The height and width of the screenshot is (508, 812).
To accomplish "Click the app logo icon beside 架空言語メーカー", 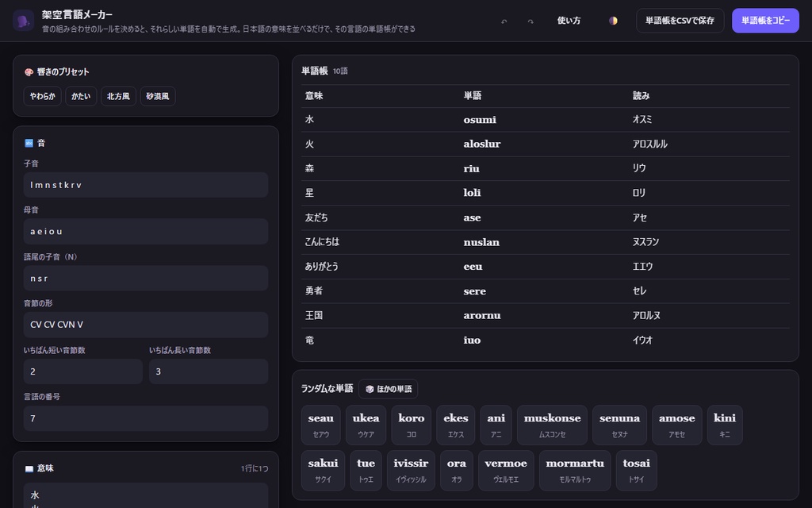I will pos(23,21).
